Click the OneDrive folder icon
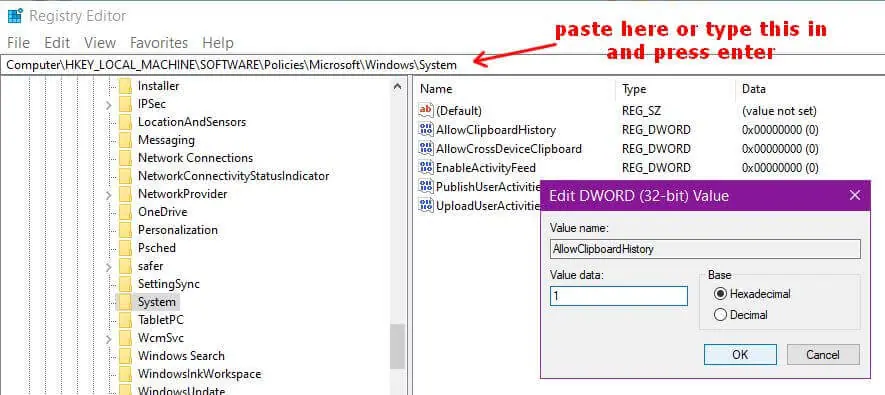 click(125, 212)
